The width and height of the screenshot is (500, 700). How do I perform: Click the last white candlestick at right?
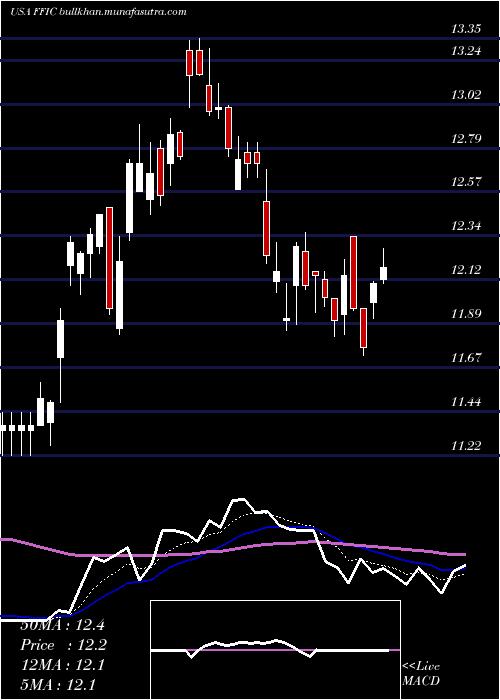pyautogui.click(x=383, y=273)
